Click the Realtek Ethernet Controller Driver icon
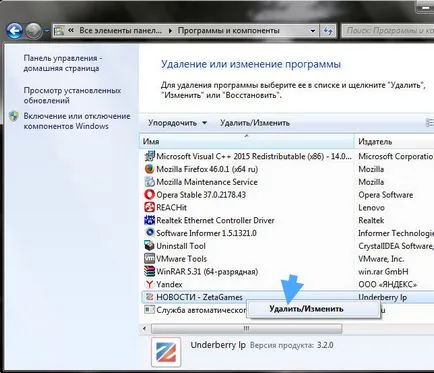 tap(149, 220)
